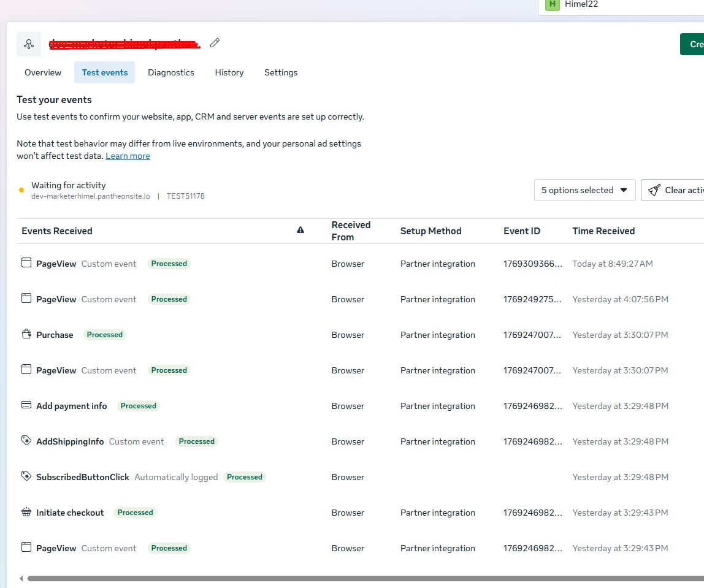Click the tag icon beside AddShippingInfo

pos(26,440)
